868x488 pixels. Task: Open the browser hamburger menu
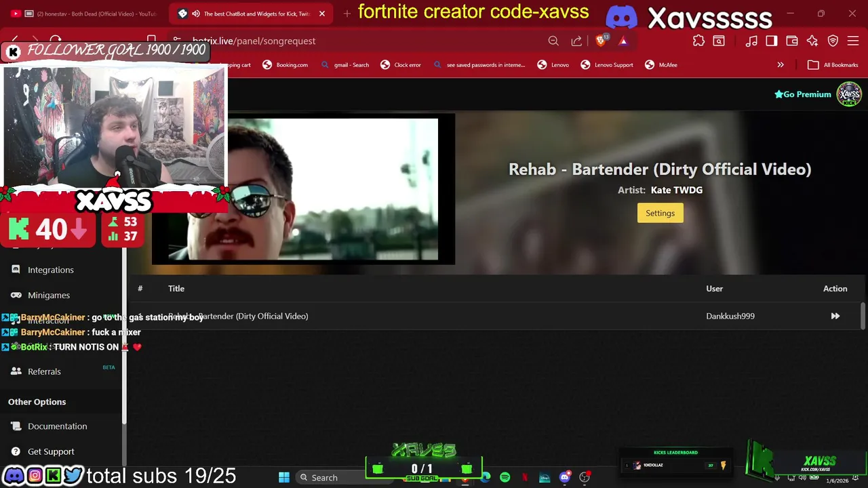(853, 41)
